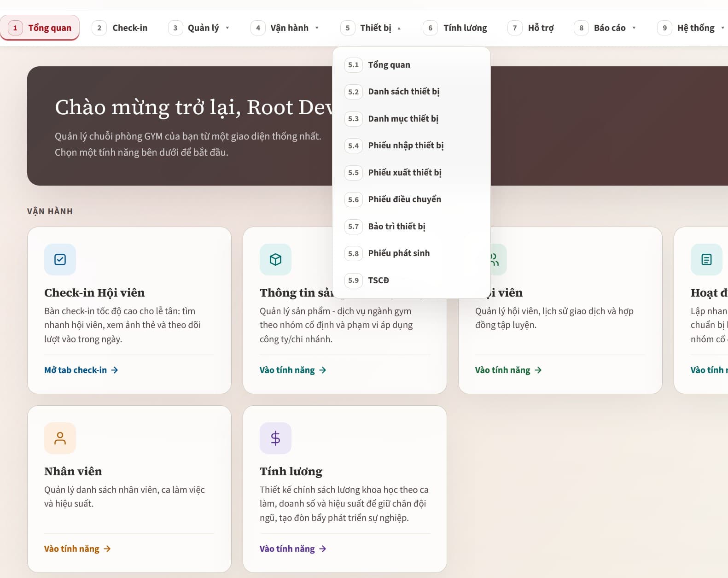Choose TSCĐ menu item
Image resolution: width=728 pixels, height=578 pixels.
411,280
